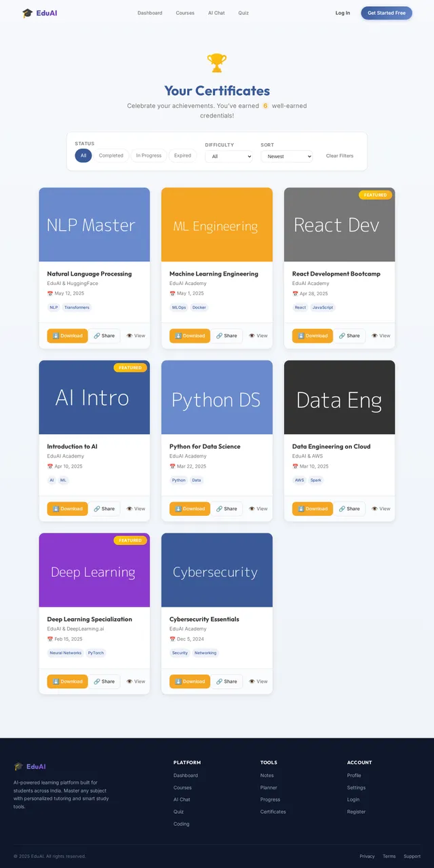Click Clear Filters
This screenshot has height=868, width=434.
(x=340, y=155)
